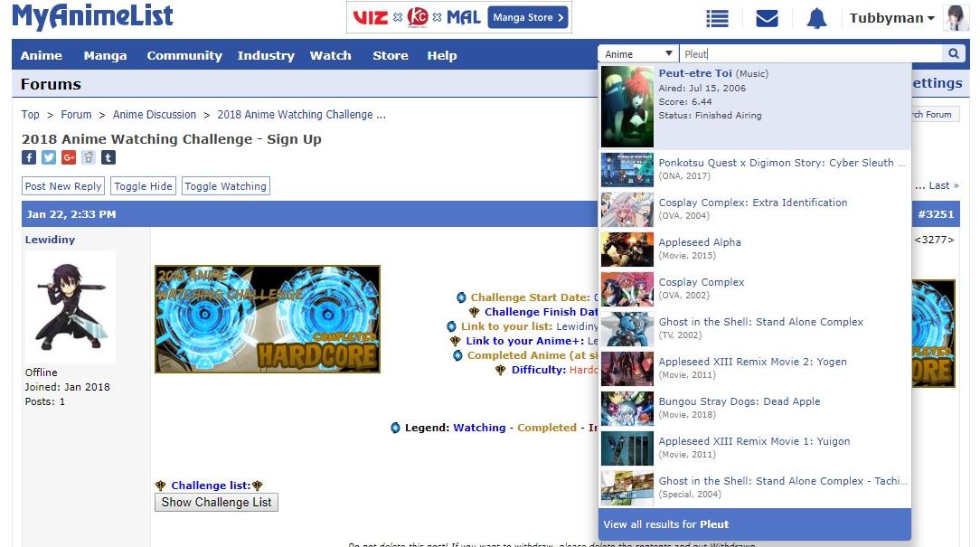Click Toggle Watching button
This screenshot has height=547, width=980.
point(226,185)
